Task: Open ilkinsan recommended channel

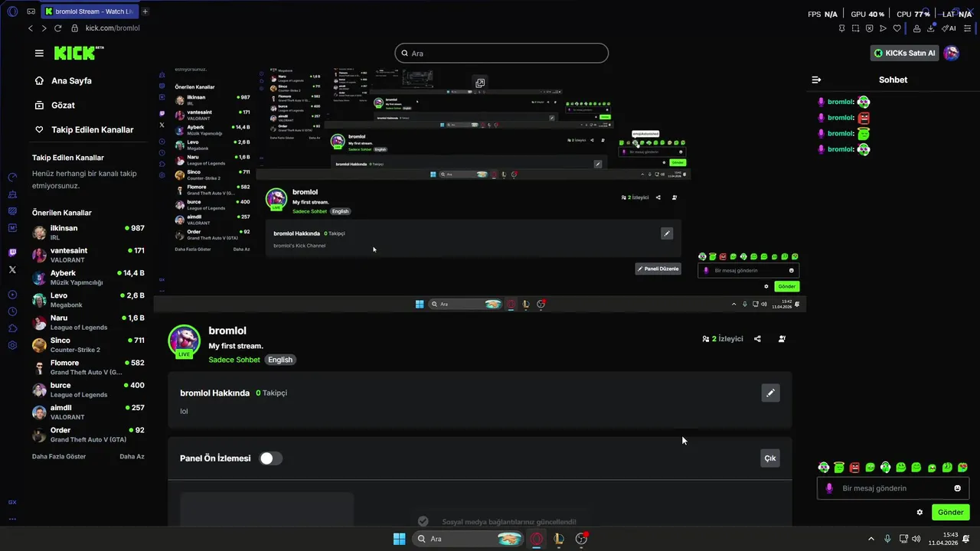Action: (x=88, y=233)
